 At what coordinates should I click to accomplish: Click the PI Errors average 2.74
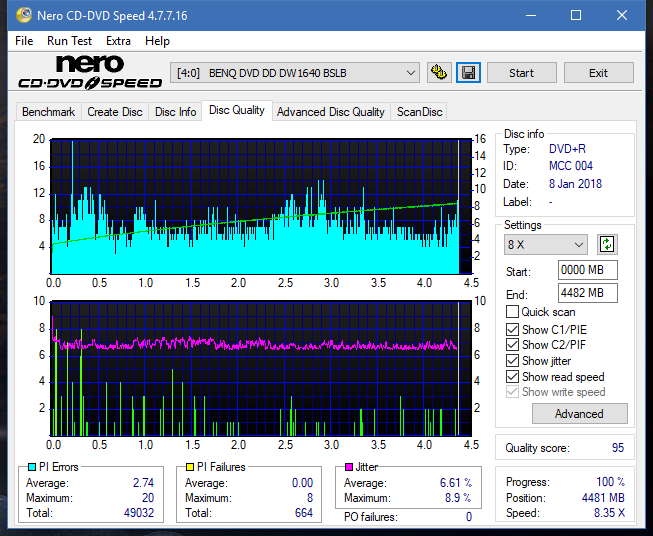click(x=143, y=483)
